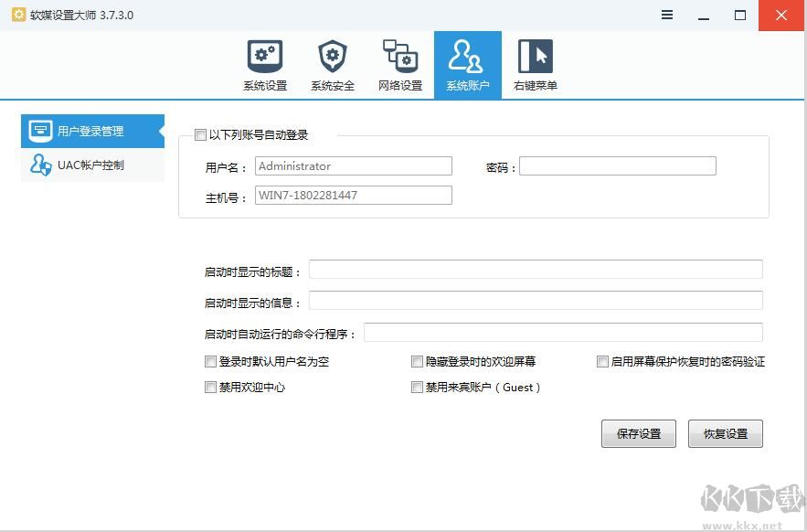Open the hamburger menu near window controls

[x=666, y=15]
